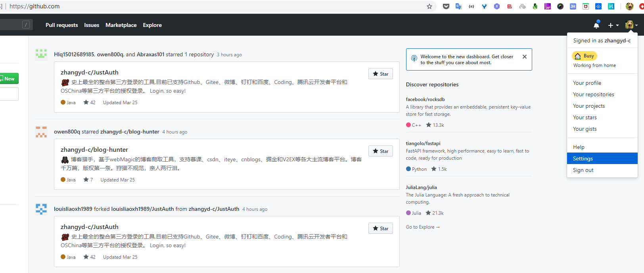The width and height of the screenshot is (644, 273).
Task: Open the Go to Explore link
Action: pos(423,227)
